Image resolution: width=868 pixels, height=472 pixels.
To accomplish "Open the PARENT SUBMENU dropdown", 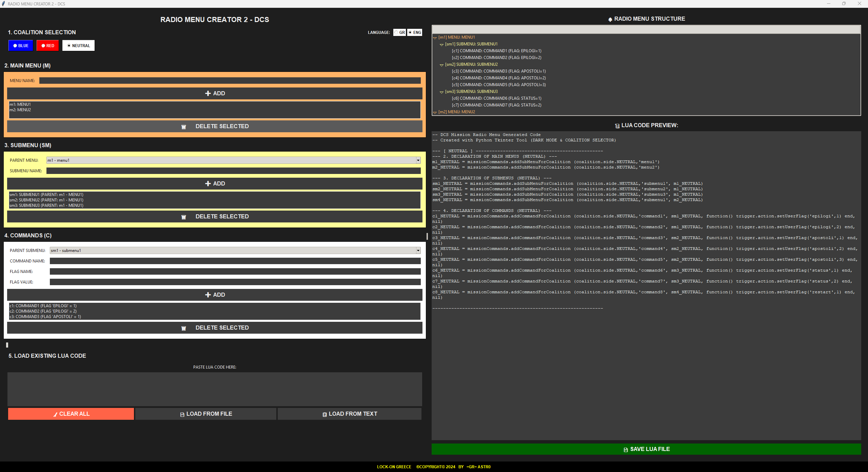I will point(418,250).
